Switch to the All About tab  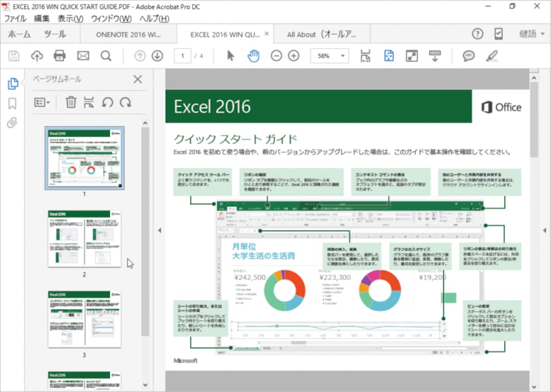322,34
